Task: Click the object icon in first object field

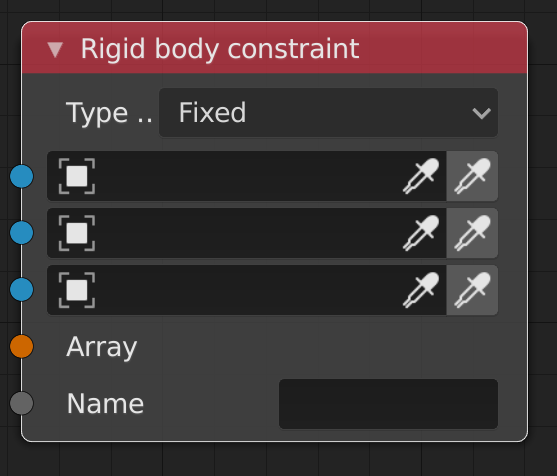Action: pyautogui.click(x=77, y=176)
